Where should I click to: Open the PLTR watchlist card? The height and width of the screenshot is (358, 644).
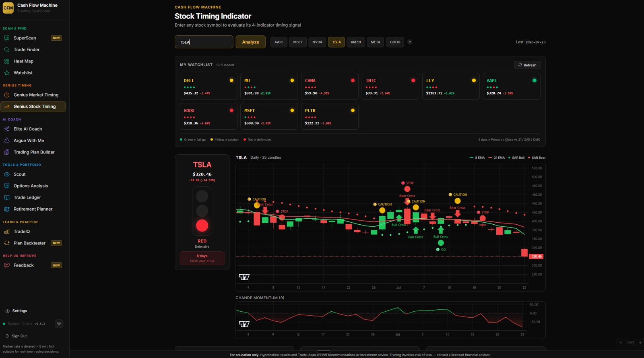tap(330, 116)
